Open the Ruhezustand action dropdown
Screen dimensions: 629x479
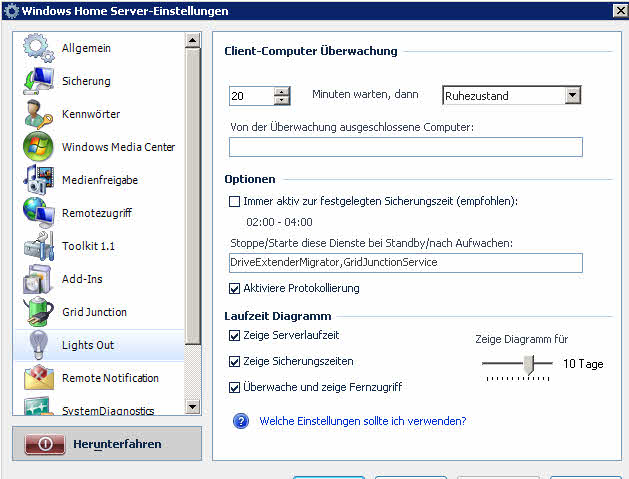point(572,95)
